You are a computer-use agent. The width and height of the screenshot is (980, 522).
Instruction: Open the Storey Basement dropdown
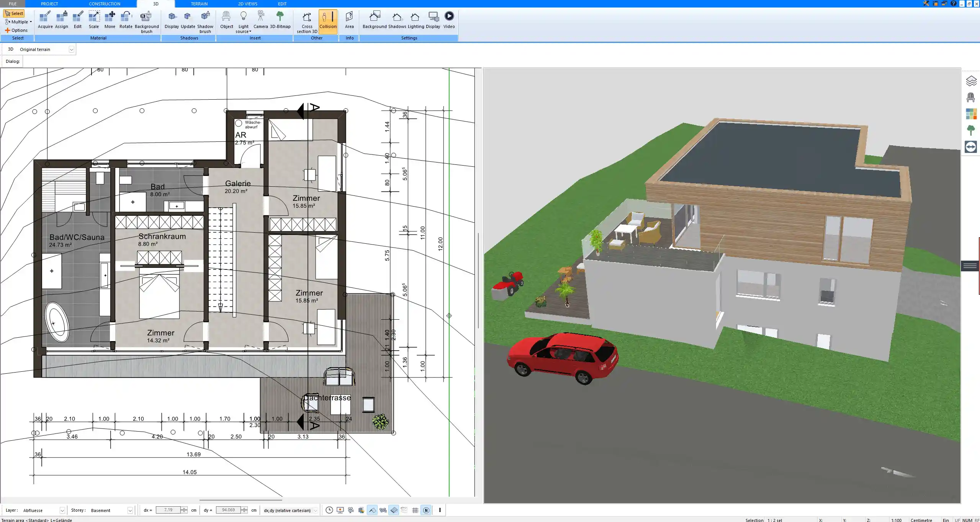point(130,511)
